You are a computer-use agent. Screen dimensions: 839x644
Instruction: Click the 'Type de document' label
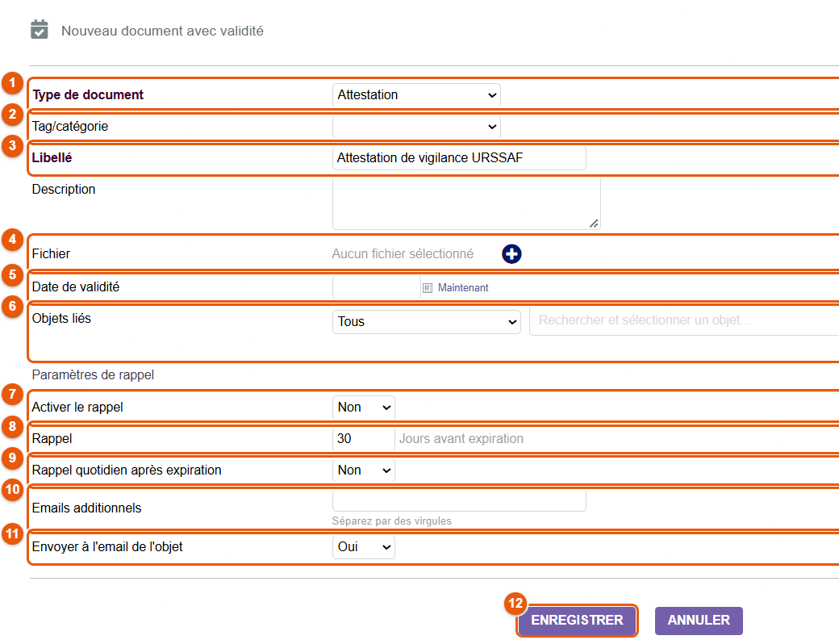(x=88, y=94)
